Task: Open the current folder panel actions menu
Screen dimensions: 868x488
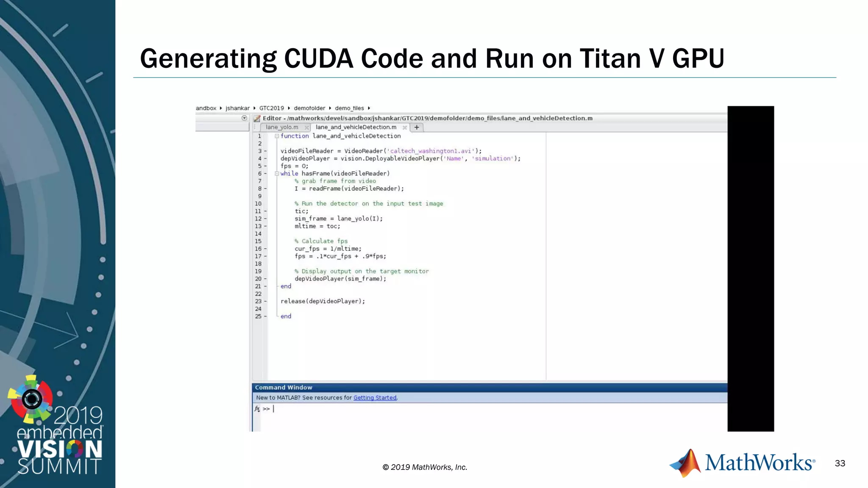Action: point(244,118)
